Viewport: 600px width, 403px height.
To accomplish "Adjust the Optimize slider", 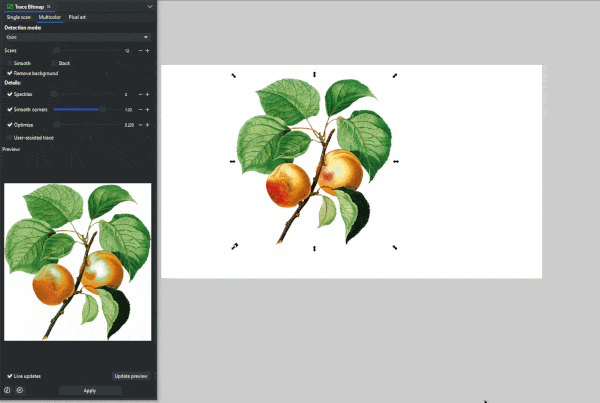I will pyautogui.click(x=88, y=125).
